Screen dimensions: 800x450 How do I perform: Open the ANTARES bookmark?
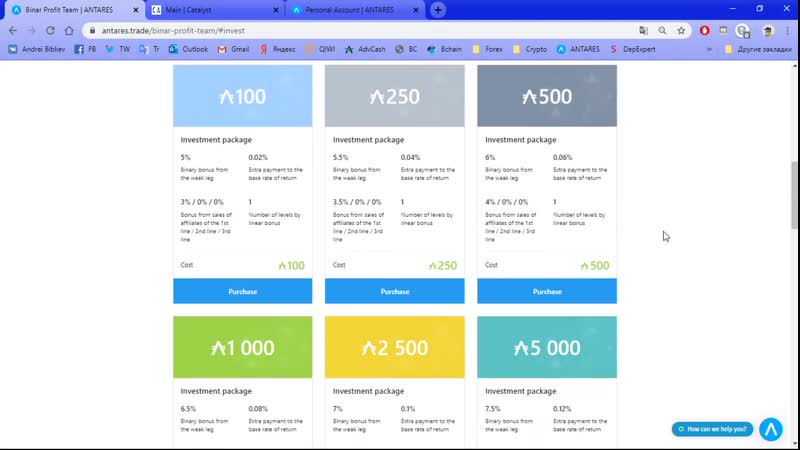[x=578, y=49]
